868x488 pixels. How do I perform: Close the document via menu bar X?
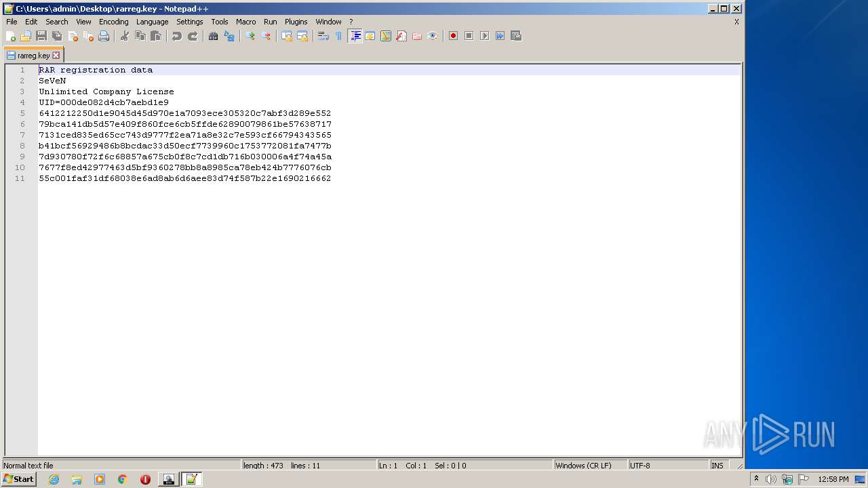point(736,22)
